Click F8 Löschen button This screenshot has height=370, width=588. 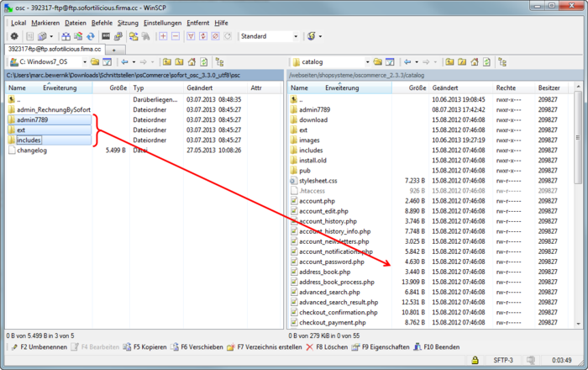tap(327, 347)
